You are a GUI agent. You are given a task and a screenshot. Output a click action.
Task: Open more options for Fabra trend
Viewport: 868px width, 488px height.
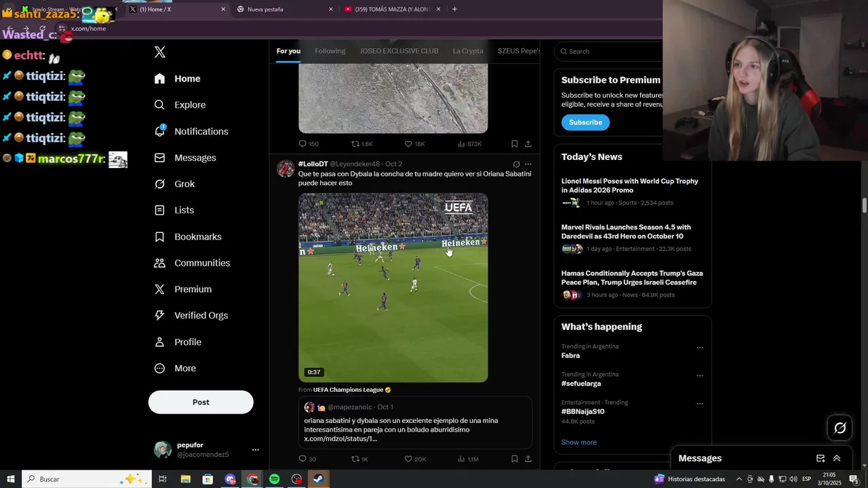click(x=700, y=348)
